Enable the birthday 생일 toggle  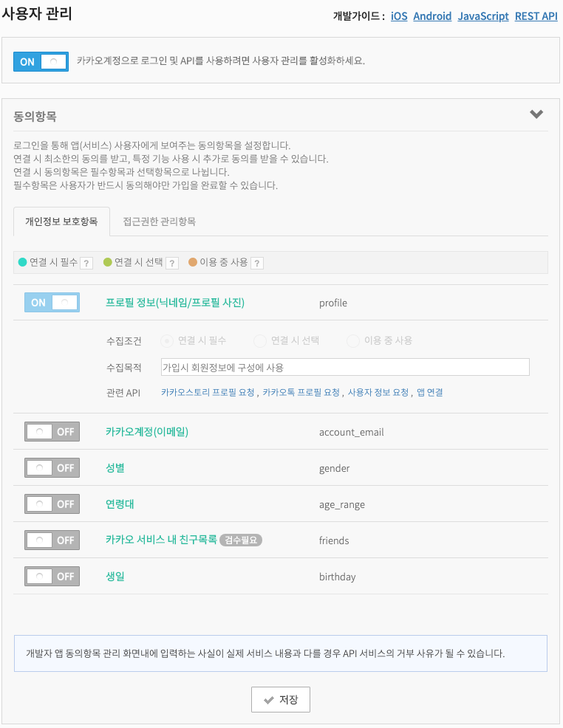(x=52, y=576)
